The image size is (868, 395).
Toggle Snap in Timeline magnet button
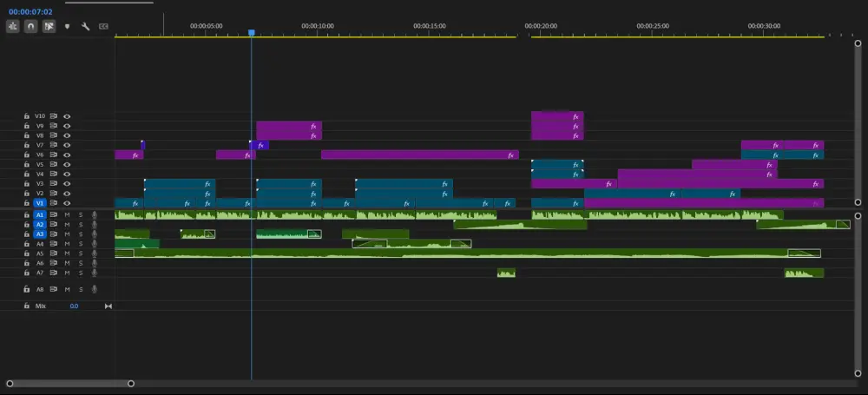tap(31, 26)
